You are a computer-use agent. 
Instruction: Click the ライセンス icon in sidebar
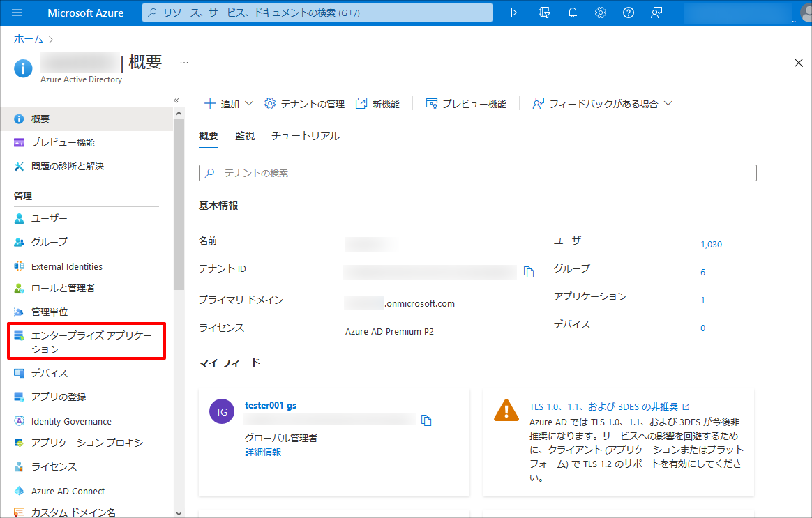[19, 467]
